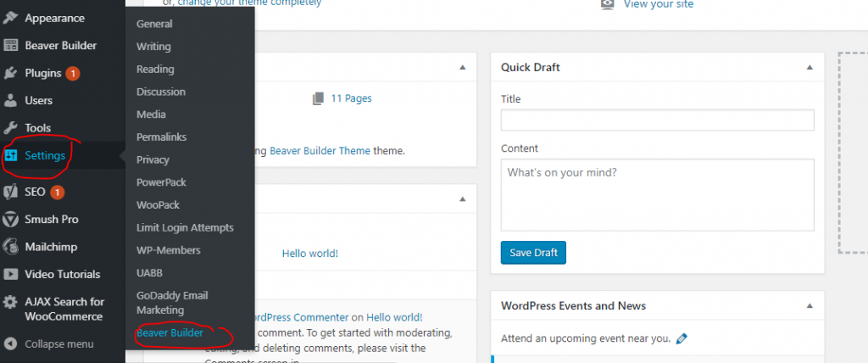Open PowerPack settings submenu item
Viewport: 868px width, 363px height.
click(162, 182)
